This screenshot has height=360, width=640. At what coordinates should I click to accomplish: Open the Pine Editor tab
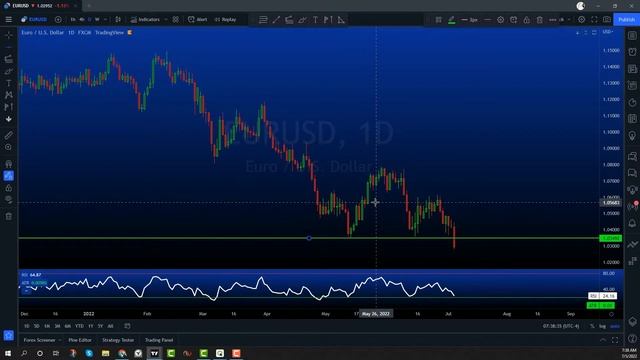(x=80, y=340)
